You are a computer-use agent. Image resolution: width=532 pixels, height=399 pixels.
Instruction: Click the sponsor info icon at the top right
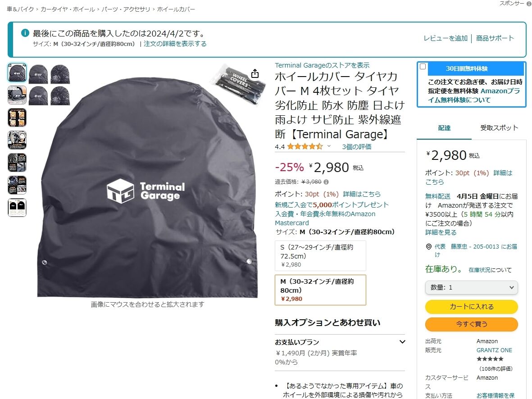[528, 4]
